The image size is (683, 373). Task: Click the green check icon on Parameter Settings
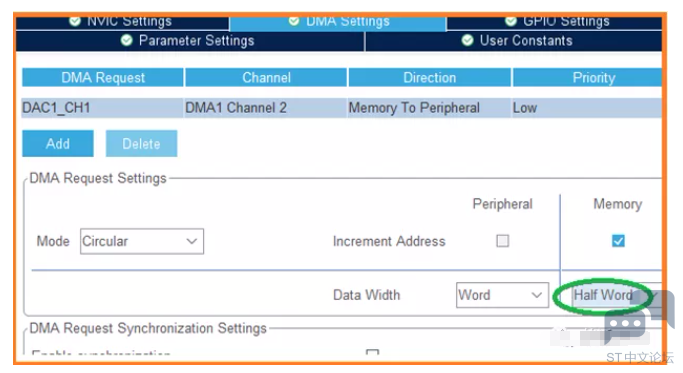pyautogui.click(x=127, y=41)
